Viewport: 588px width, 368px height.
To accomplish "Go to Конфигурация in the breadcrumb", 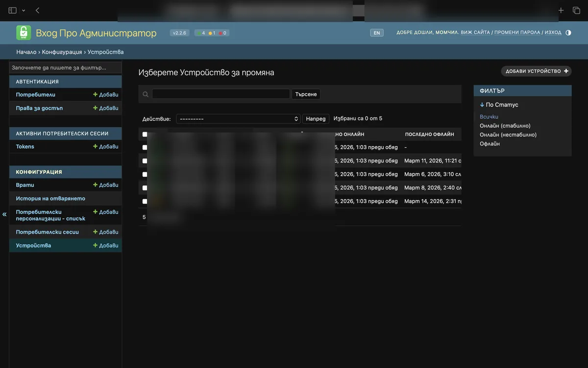I will click(62, 52).
